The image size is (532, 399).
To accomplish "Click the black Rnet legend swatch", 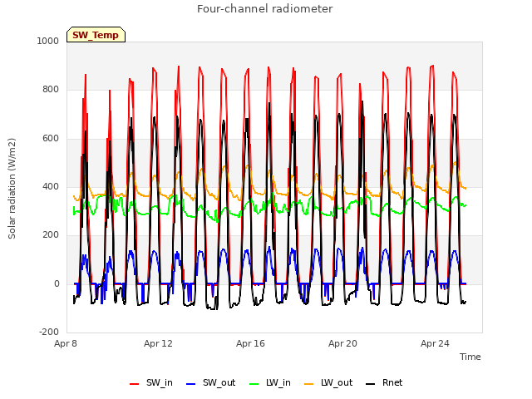I will pyautogui.click(x=371, y=384).
